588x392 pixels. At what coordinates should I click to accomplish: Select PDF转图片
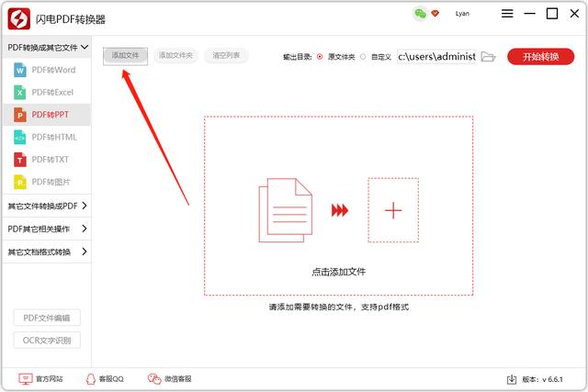[x=47, y=182]
